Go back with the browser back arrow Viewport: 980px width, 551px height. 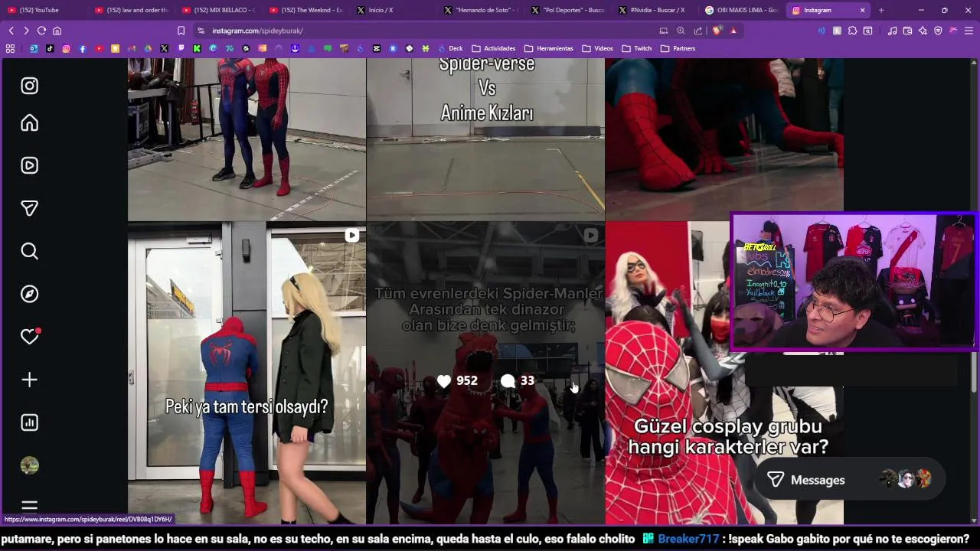(11, 31)
